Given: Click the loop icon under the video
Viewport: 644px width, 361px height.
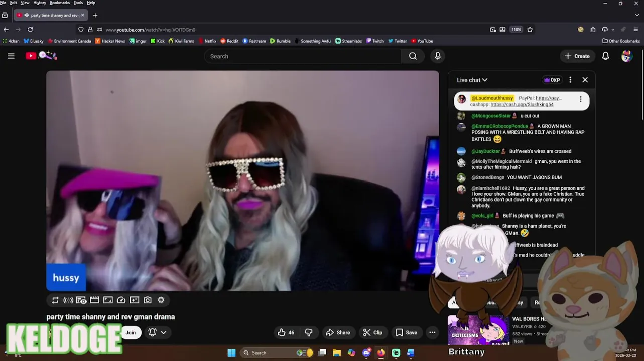Looking at the screenshot, I should coord(55,300).
